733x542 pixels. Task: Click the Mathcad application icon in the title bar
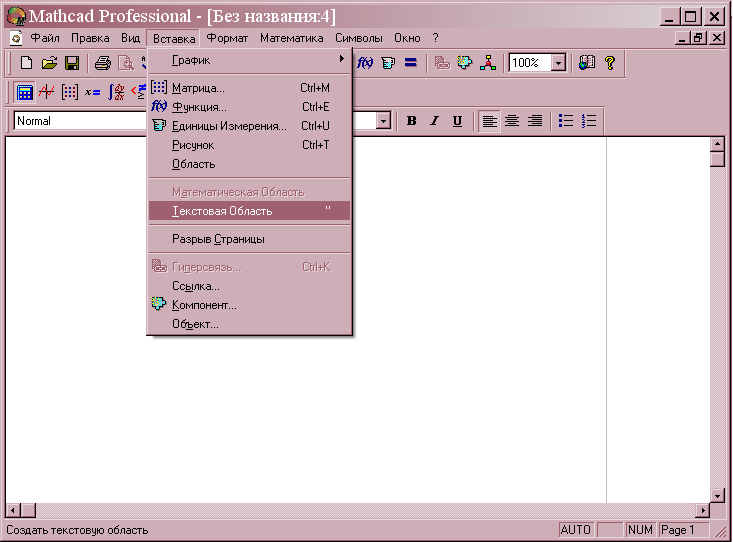point(15,16)
